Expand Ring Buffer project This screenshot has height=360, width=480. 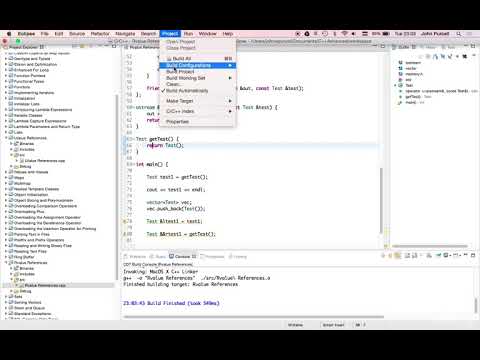[6, 257]
